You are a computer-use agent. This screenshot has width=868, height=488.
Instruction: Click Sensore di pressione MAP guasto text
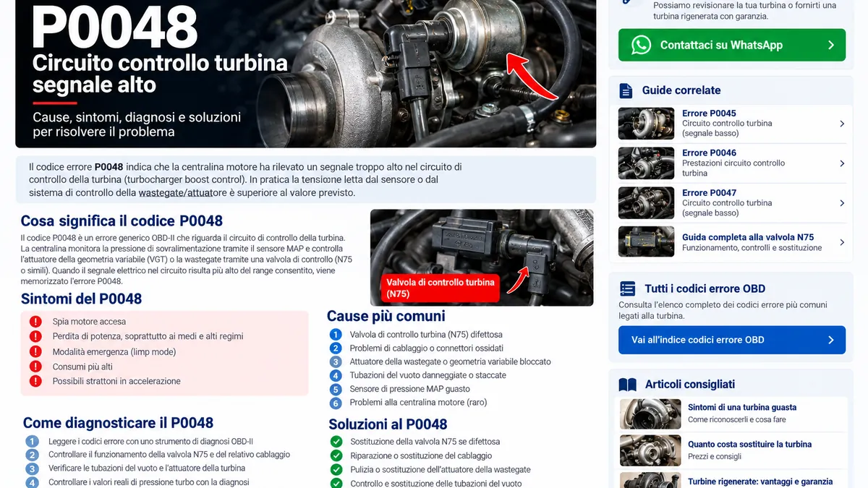(x=410, y=389)
